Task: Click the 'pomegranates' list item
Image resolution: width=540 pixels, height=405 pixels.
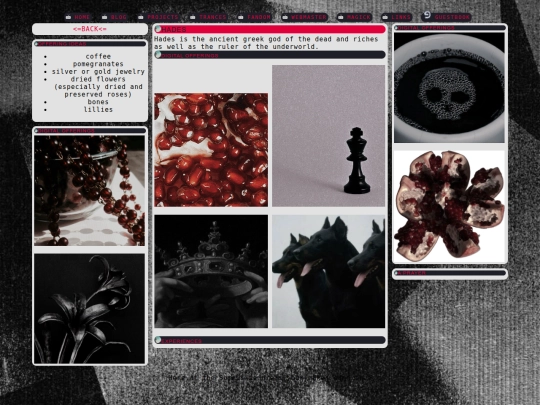Action: click(x=98, y=64)
